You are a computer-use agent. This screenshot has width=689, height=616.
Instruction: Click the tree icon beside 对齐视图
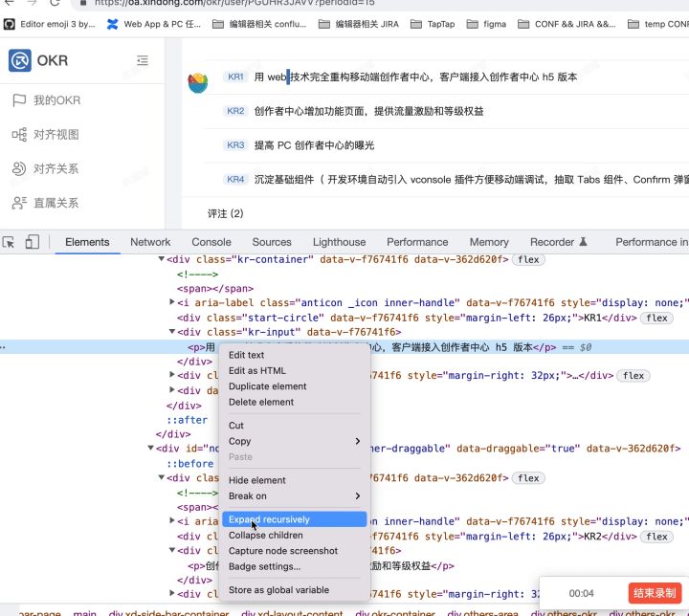(19, 135)
